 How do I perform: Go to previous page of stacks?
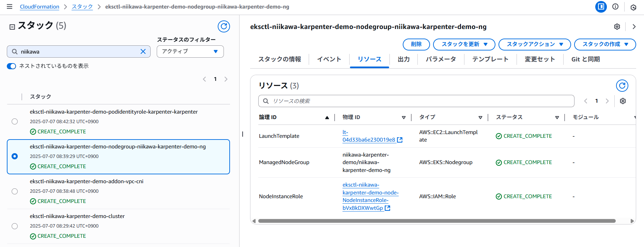click(204, 79)
